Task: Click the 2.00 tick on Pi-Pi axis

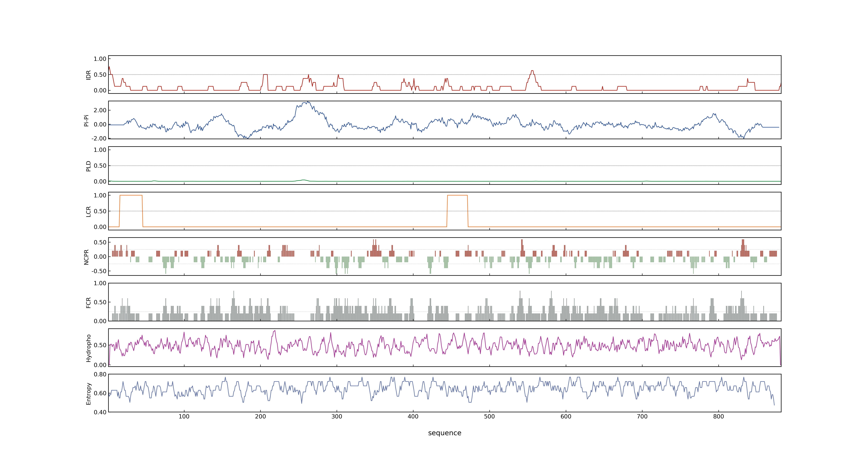Action: point(100,110)
